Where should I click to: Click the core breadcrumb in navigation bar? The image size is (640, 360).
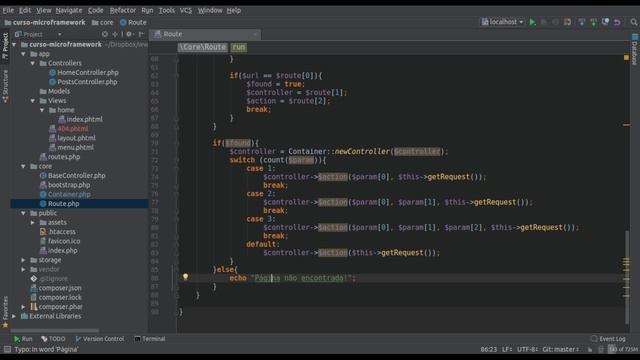[102, 22]
